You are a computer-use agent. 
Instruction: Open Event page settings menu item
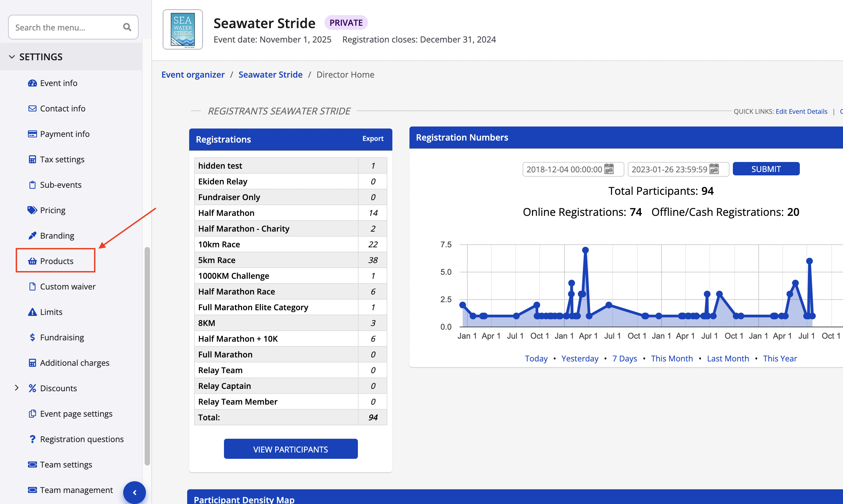tap(76, 414)
